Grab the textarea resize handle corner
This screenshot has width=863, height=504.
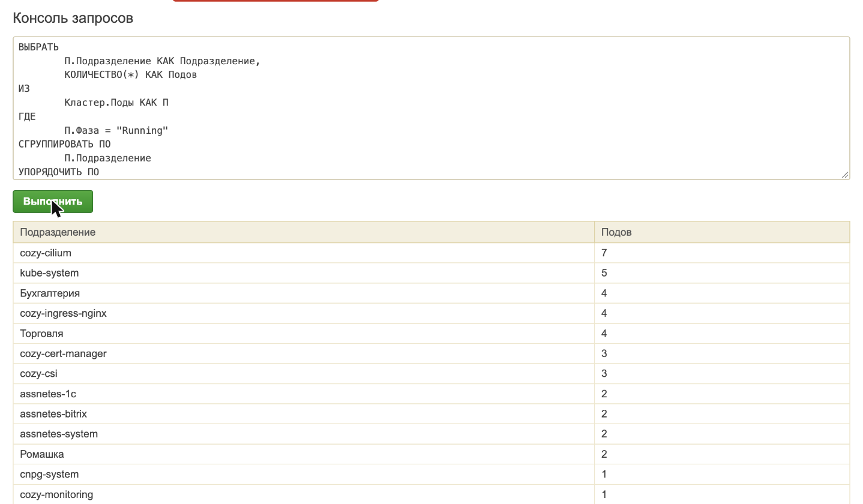[x=845, y=175]
